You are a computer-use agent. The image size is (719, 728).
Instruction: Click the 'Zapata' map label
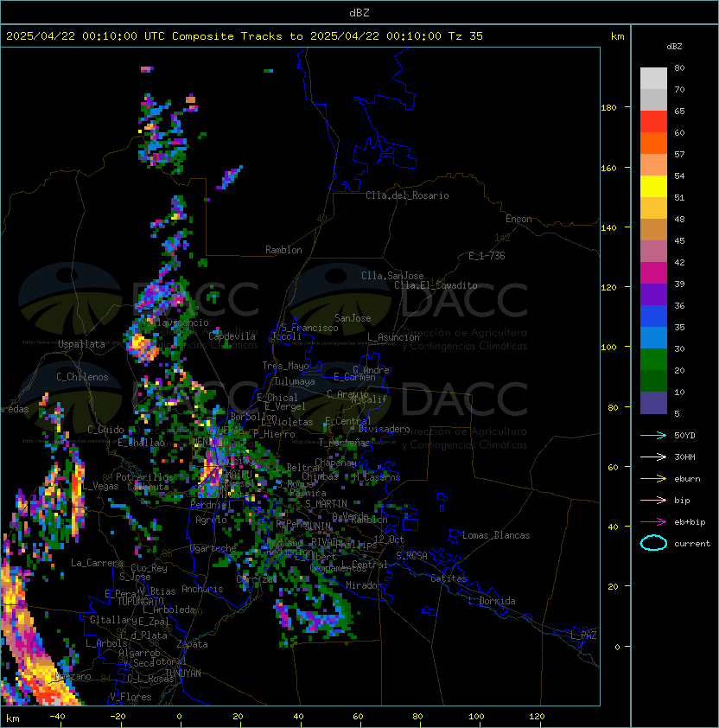click(x=192, y=644)
